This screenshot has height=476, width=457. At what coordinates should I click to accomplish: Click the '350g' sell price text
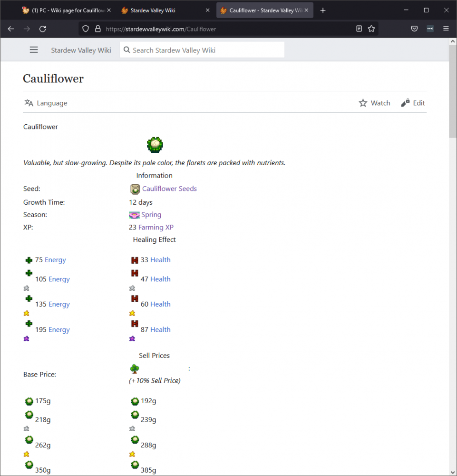point(43,471)
